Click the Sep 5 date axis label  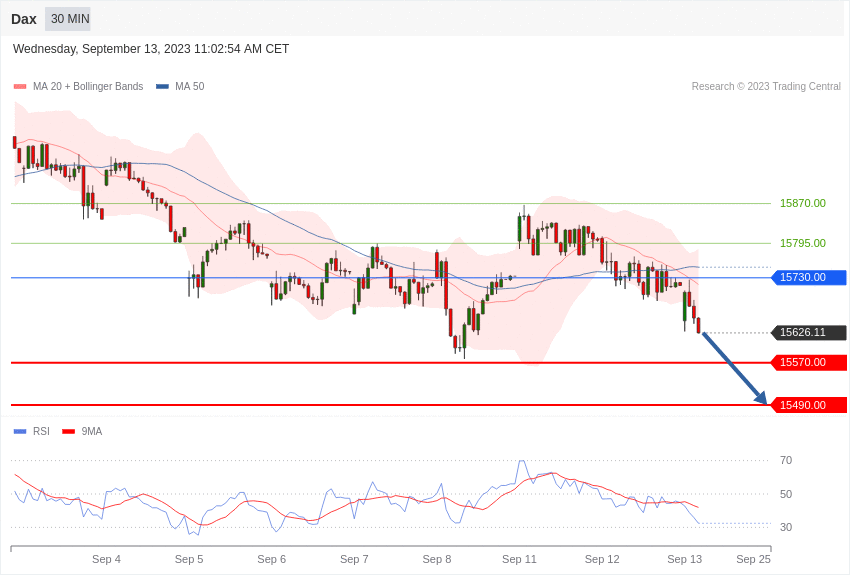click(x=189, y=559)
